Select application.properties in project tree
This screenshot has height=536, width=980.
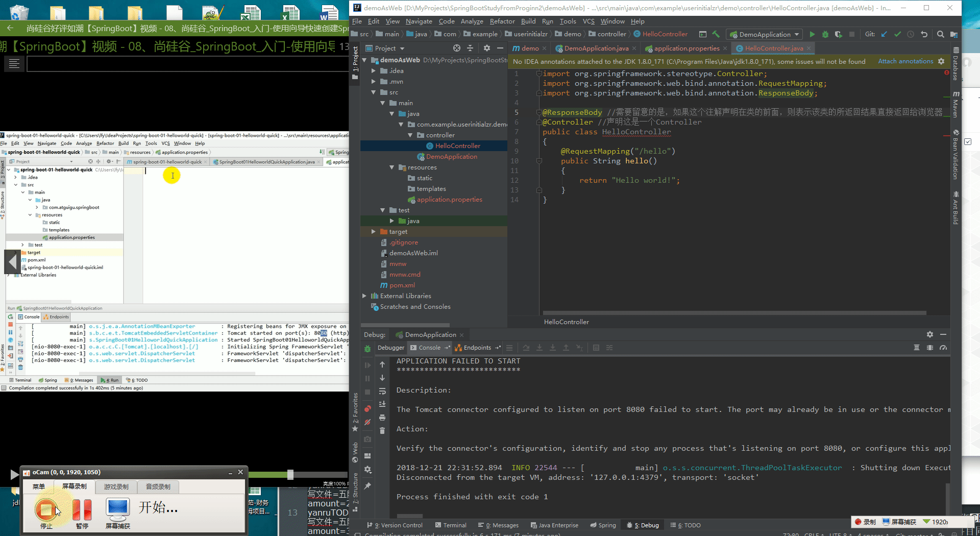tap(449, 200)
